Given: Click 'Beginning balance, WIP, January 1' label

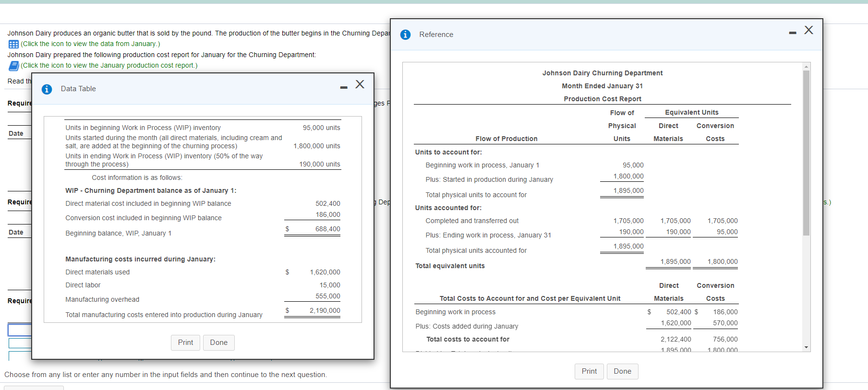Looking at the screenshot, I should [118, 233].
